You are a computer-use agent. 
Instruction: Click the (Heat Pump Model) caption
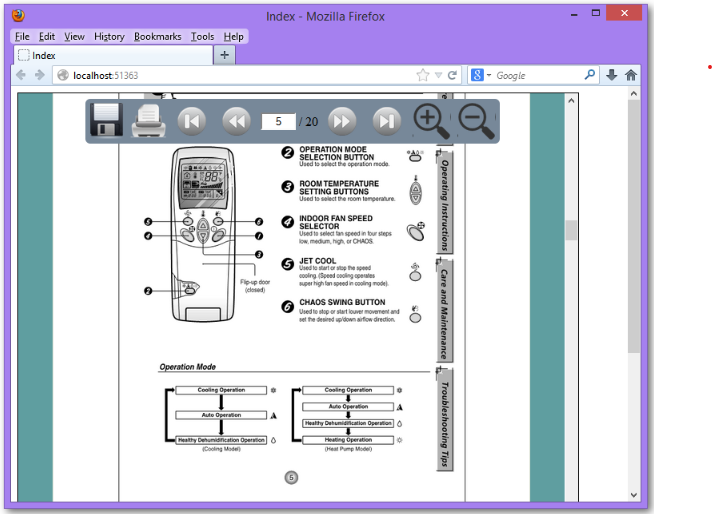pos(348,449)
